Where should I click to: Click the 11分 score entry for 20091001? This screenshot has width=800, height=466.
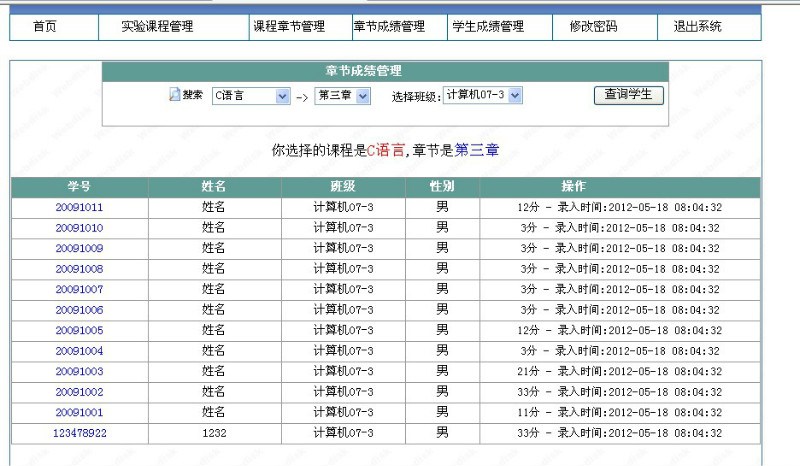coord(528,412)
